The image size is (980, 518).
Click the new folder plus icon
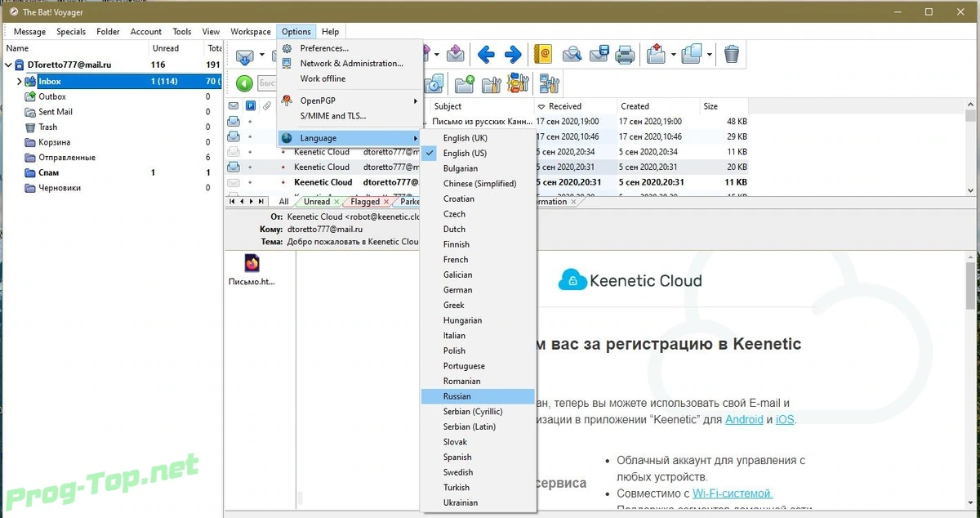pyautogui.click(x=465, y=83)
